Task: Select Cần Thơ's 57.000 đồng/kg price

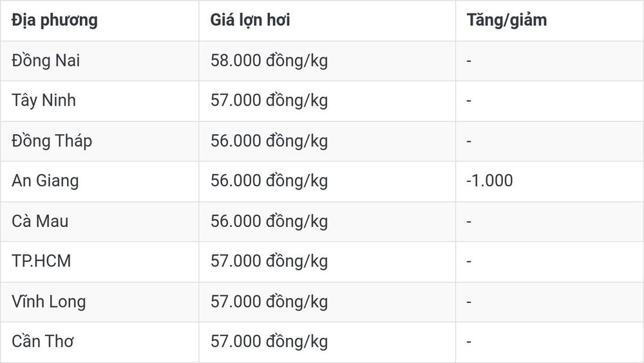Action: pyautogui.click(x=269, y=342)
